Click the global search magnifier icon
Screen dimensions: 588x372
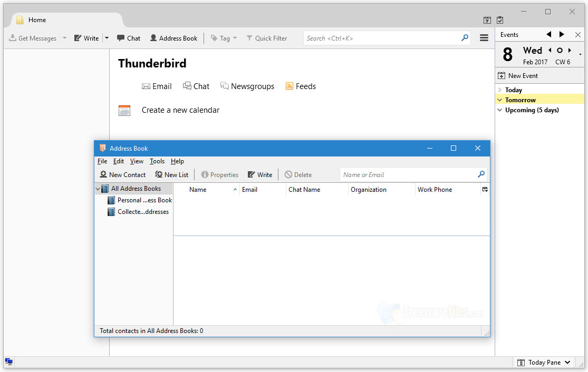coord(465,38)
